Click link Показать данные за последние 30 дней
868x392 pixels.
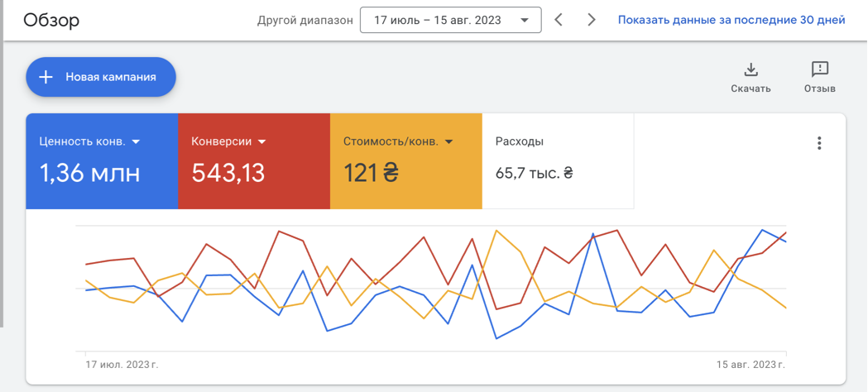click(x=731, y=21)
